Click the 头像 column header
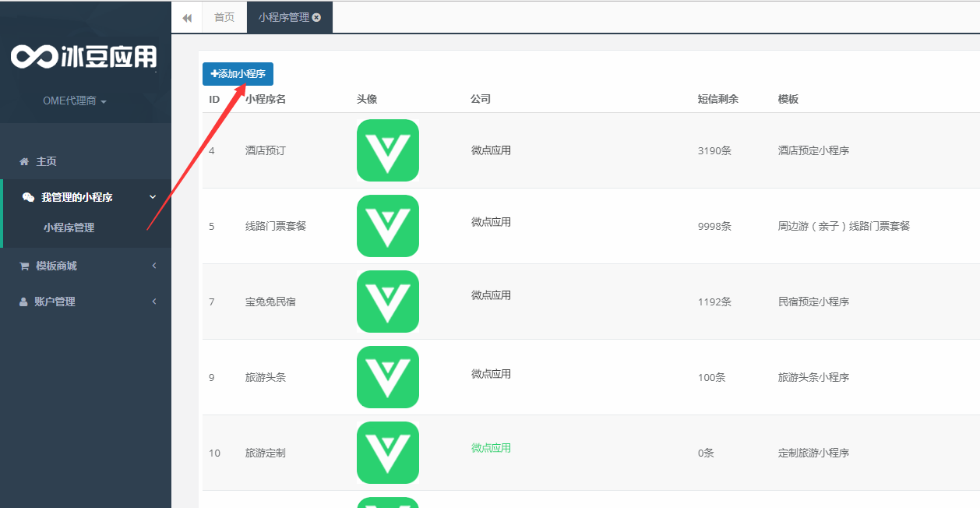This screenshot has height=508, width=980. [367, 99]
